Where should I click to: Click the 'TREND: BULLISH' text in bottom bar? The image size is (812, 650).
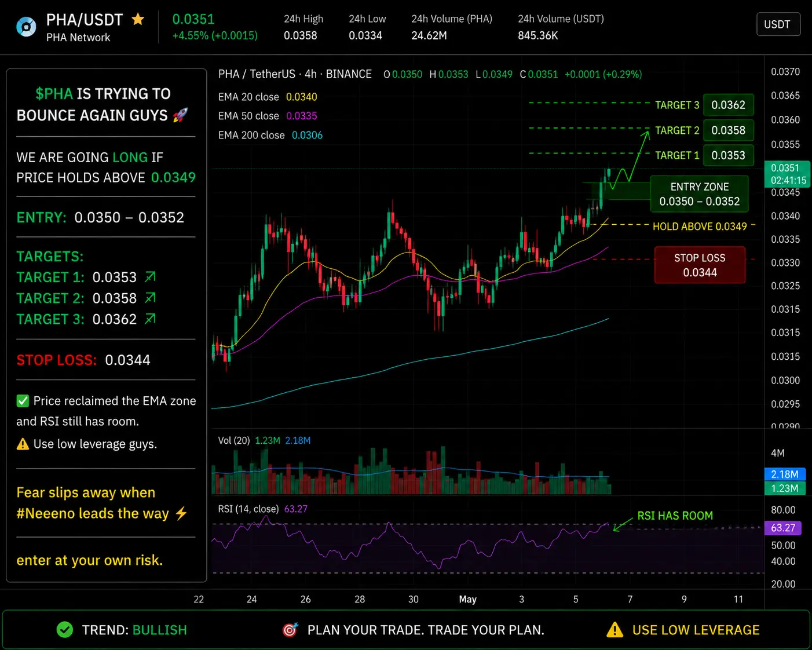pyautogui.click(x=134, y=630)
